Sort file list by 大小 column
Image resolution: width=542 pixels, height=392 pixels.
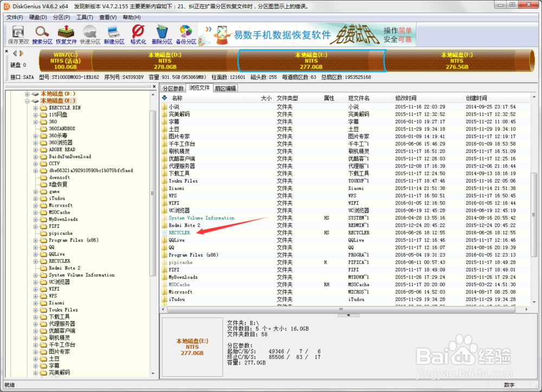(259, 98)
